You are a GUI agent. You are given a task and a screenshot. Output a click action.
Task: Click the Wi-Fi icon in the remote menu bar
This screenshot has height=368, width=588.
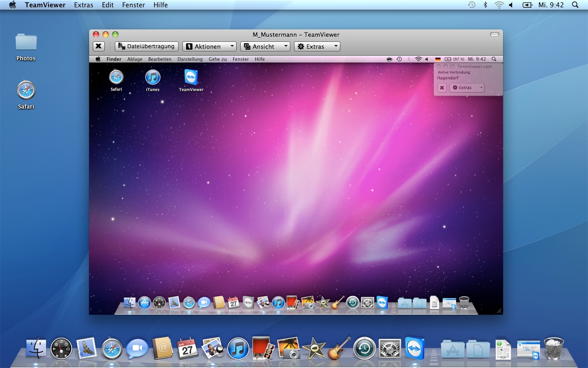[418, 59]
